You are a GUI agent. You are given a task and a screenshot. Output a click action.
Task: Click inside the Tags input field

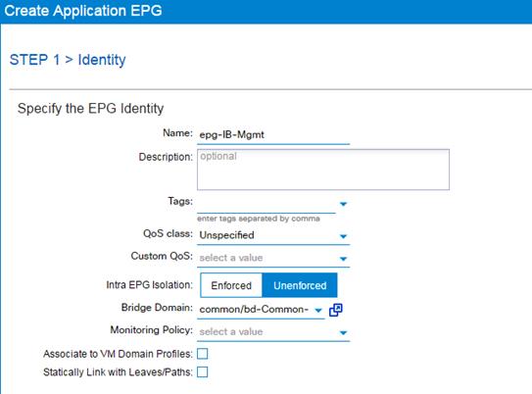[266, 204]
